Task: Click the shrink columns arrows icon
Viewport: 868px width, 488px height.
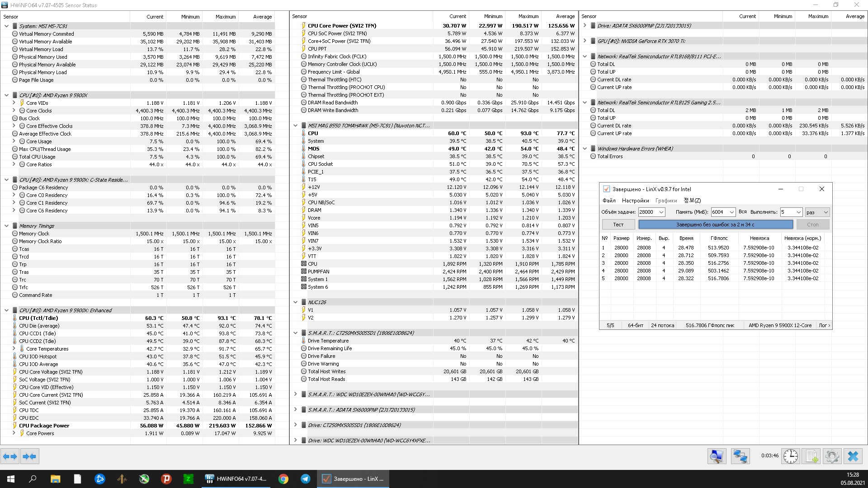Action: 29,456
